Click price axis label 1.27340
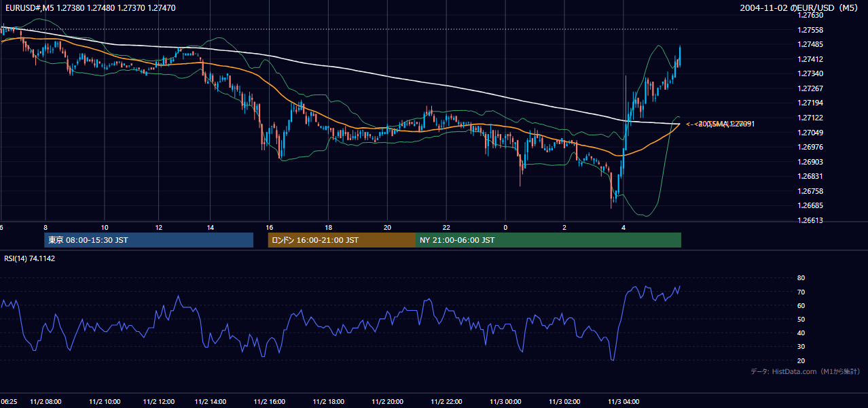Image resolution: width=868 pixels, height=408 pixels. [x=810, y=73]
